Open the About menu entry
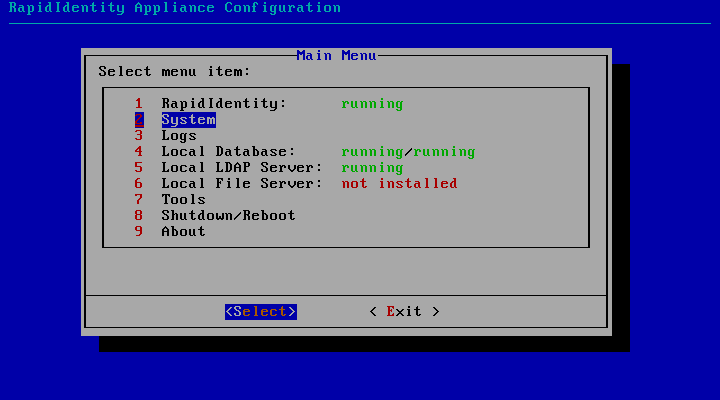 coord(183,231)
